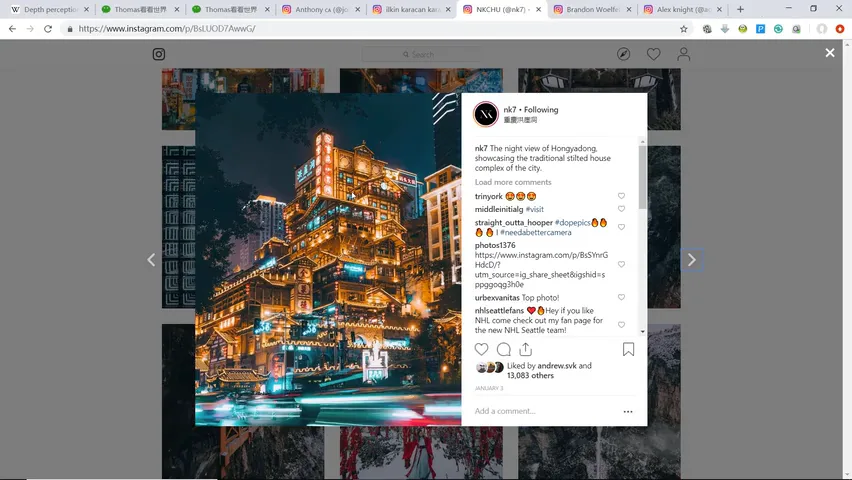View the site security padlock info
The width and height of the screenshot is (852, 480).
point(70,29)
